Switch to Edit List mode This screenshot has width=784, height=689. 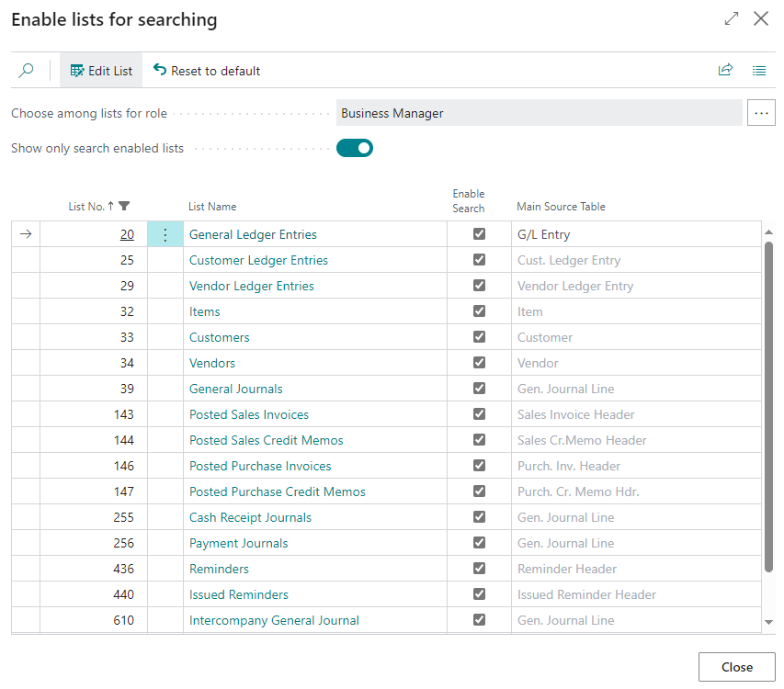[100, 69]
